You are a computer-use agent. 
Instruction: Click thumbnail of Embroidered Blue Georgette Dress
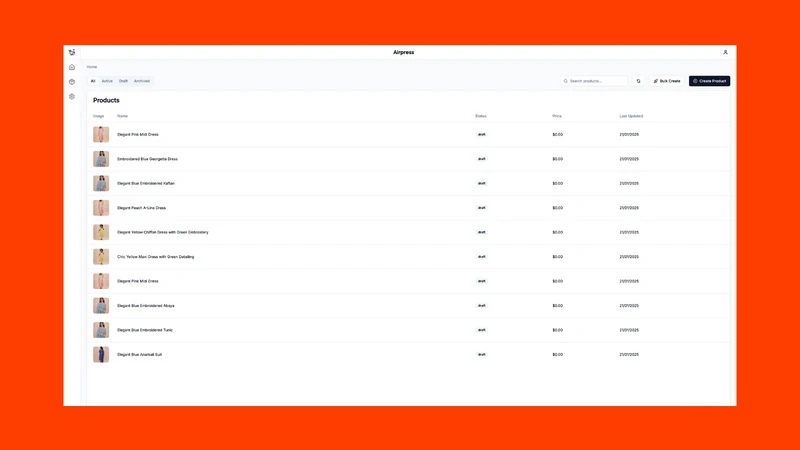click(x=101, y=159)
